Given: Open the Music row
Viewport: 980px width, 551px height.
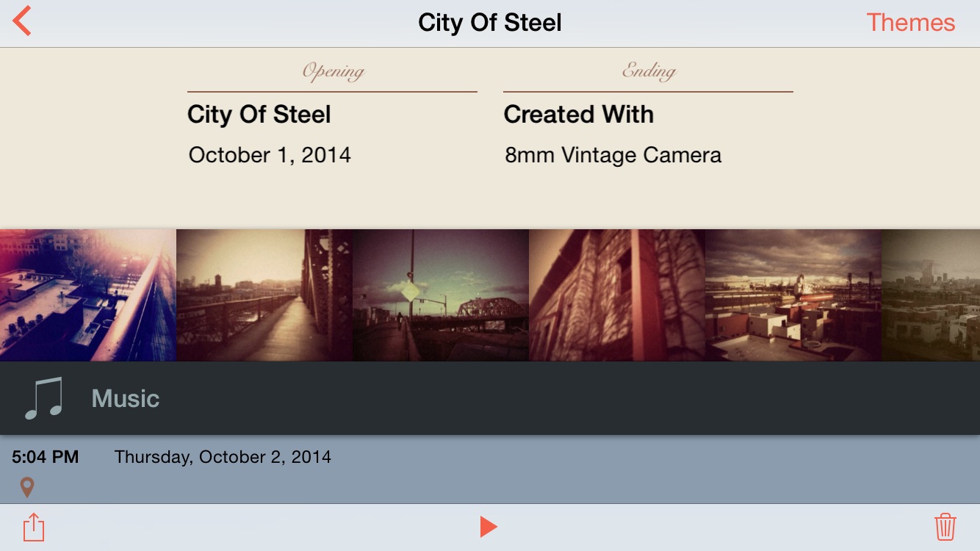Looking at the screenshot, I should [x=490, y=398].
